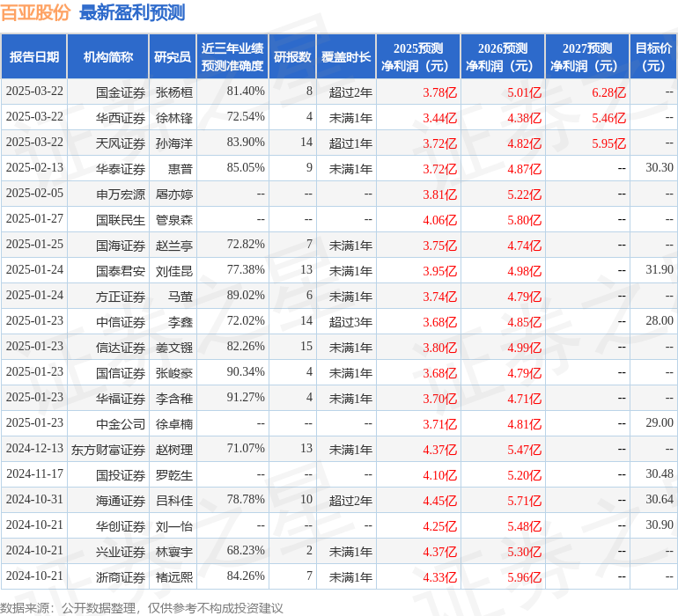Click the 最新盈利预测 heading
The image size is (678, 616).
tap(132, 12)
